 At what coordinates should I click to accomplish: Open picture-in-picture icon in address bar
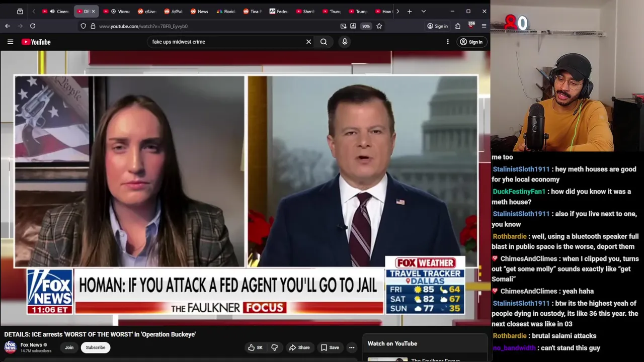pyautogui.click(x=343, y=26)
